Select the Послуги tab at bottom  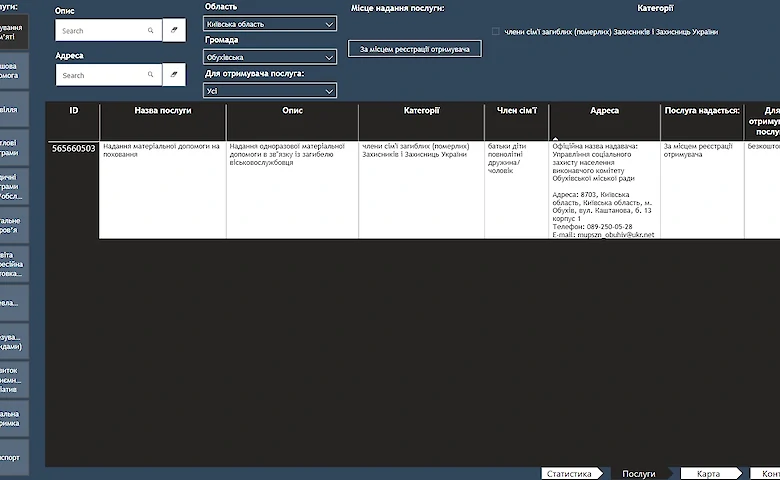point(641,474)
